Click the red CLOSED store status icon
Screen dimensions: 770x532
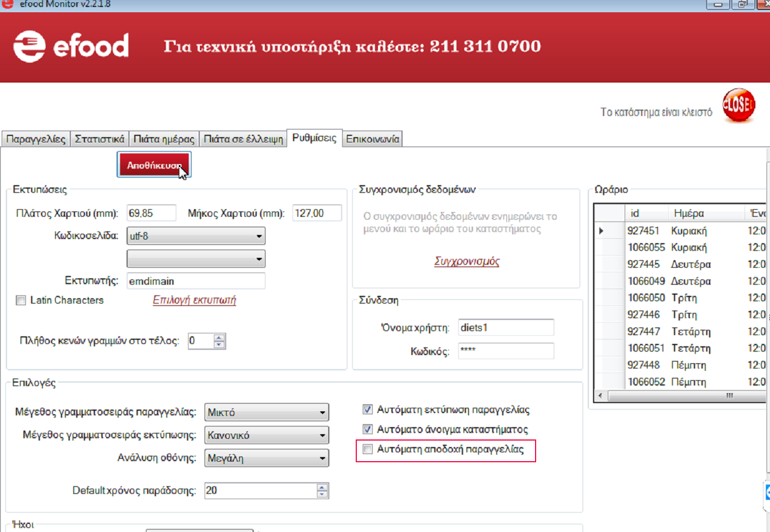point(738,105)
